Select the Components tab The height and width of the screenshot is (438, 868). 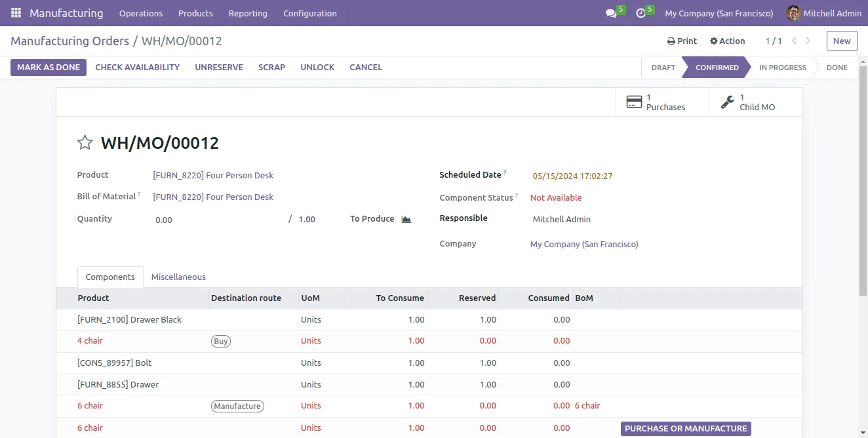coord(110,277)
